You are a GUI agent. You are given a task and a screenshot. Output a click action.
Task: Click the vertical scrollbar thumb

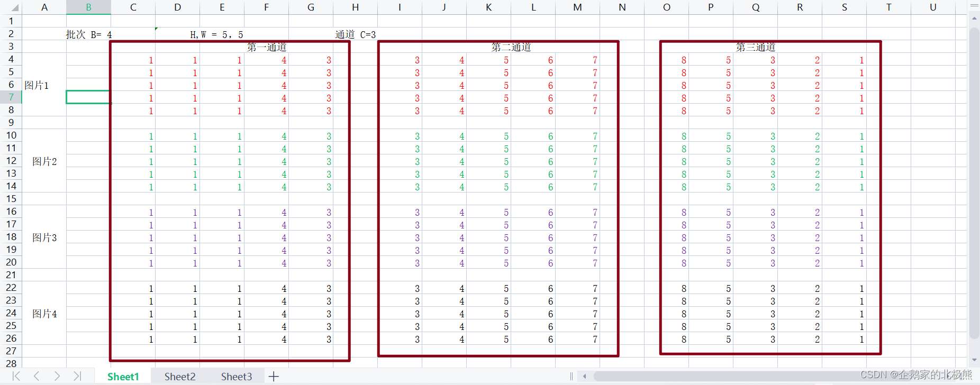pyautogui.click(x=974, y=183)
